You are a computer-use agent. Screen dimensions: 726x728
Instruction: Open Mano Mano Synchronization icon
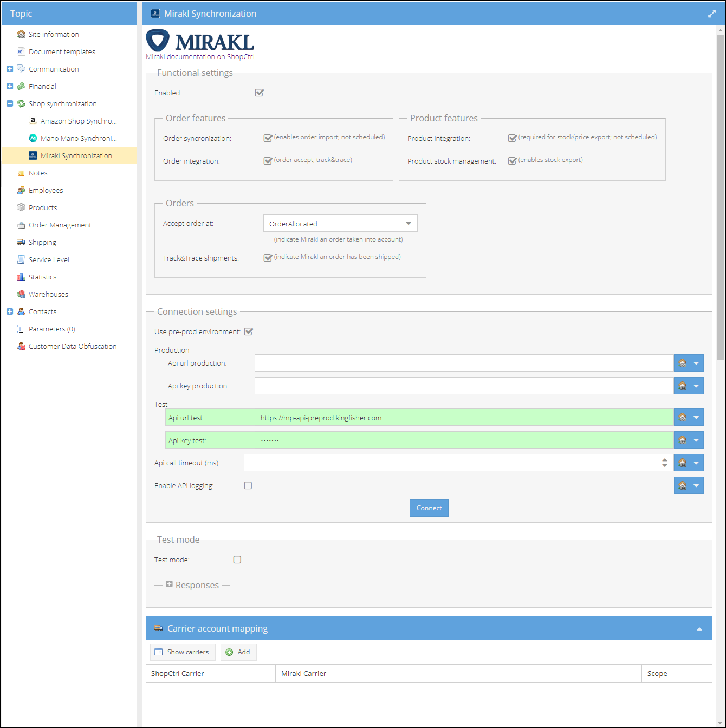click(x=33, y=138)
